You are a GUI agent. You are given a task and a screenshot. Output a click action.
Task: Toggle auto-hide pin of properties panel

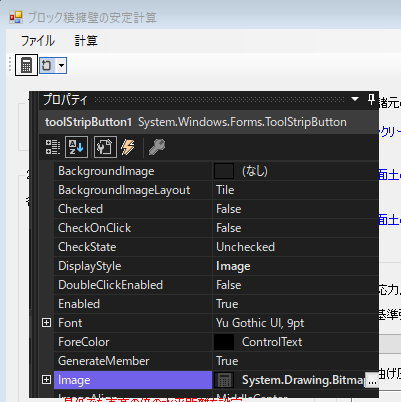tap(371, 99)
